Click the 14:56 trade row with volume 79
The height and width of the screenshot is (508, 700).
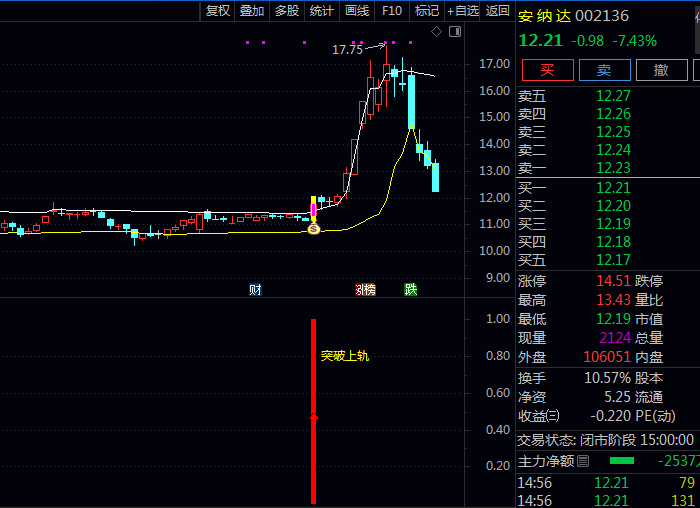coord(606,483)
